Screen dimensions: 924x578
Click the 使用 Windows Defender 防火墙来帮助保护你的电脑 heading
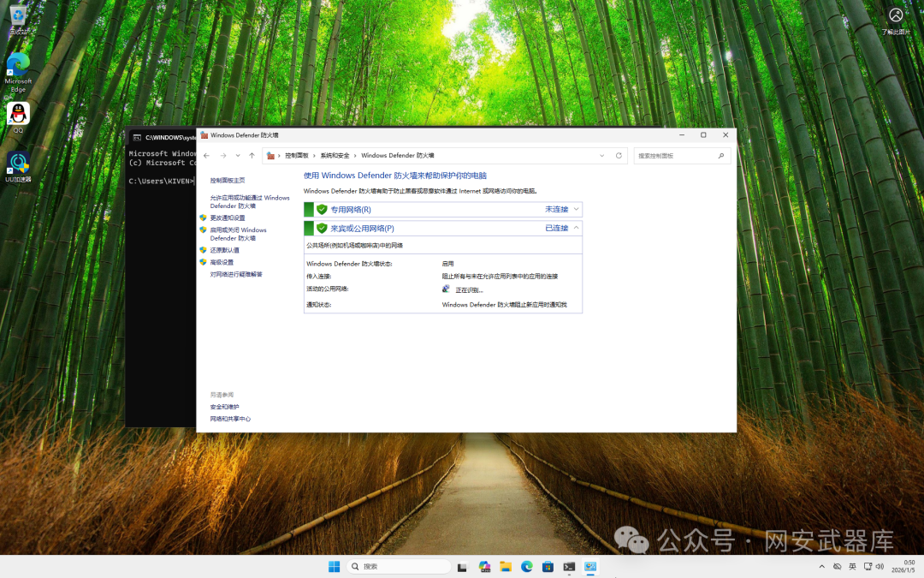point(394,176)
